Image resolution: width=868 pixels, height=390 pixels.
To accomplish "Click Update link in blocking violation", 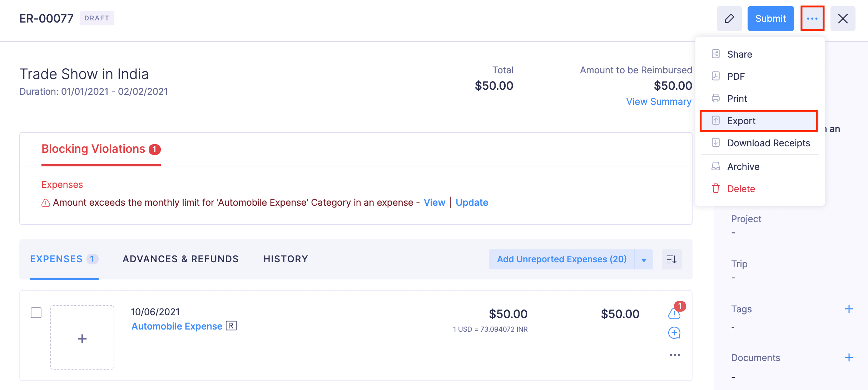I will pyautogui.click(x=472, y=203).
